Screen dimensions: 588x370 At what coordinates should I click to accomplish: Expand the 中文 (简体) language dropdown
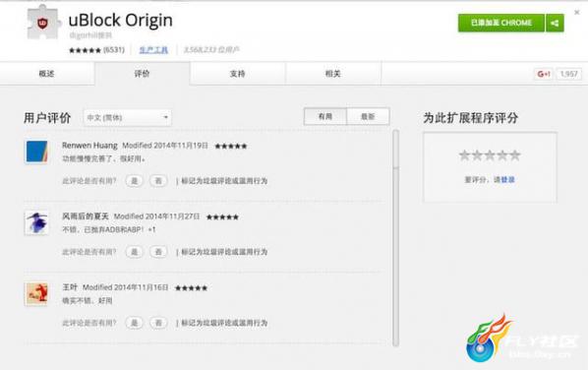(x=128, y=117)
